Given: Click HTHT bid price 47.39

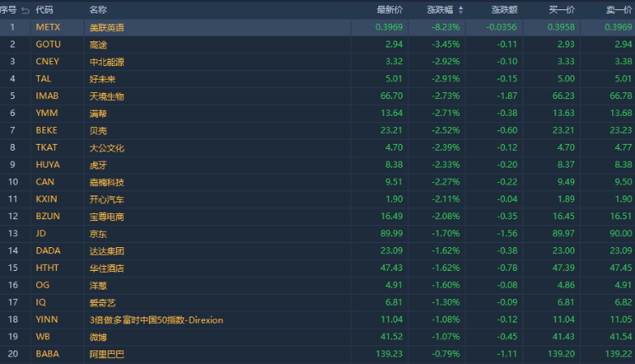Looking at the screenshot, I should [x=564, y=268].
